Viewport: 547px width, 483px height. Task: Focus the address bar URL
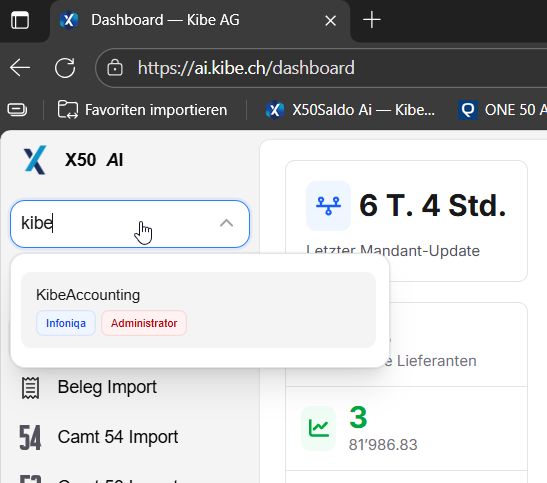coord(246,68)
